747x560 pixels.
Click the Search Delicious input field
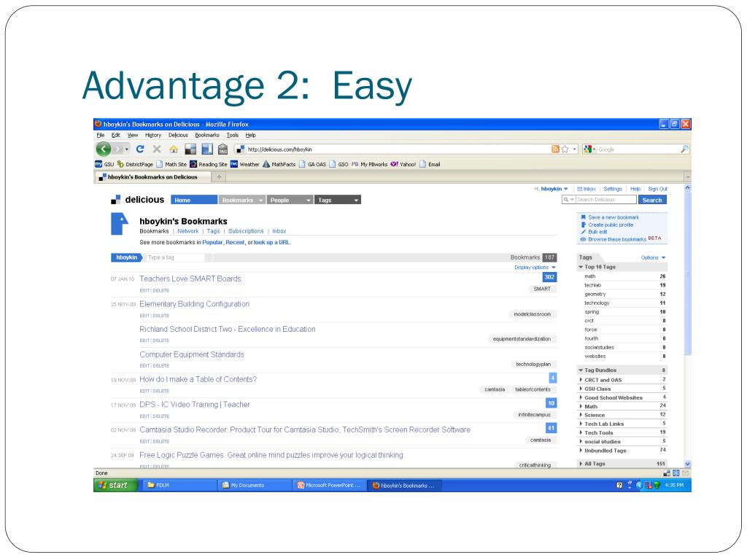(606, 200)
